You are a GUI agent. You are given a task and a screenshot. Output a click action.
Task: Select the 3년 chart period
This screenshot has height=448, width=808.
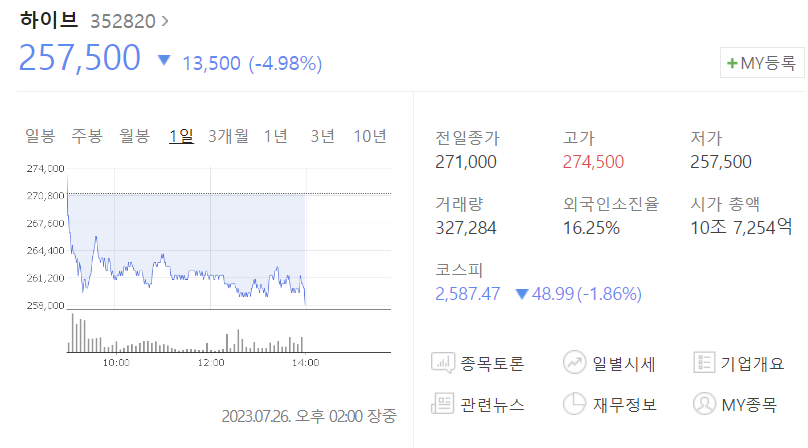click(x=322, y=136)
